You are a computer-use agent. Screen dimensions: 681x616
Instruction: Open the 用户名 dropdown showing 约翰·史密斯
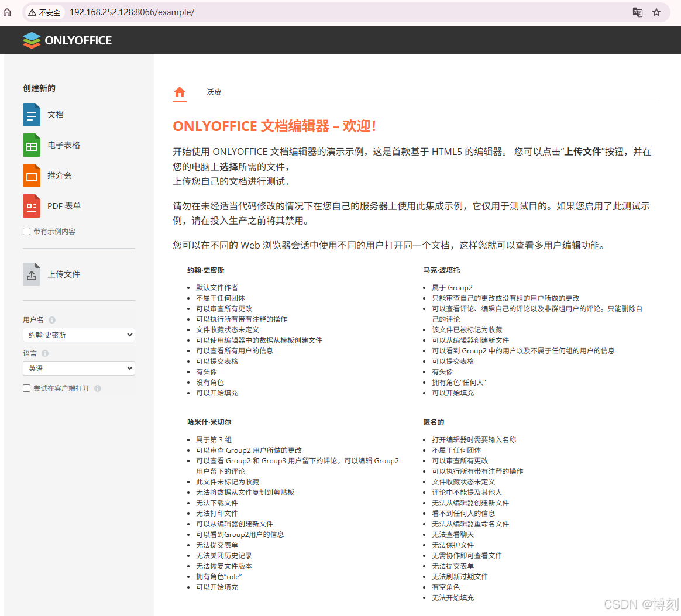[79, 335]
